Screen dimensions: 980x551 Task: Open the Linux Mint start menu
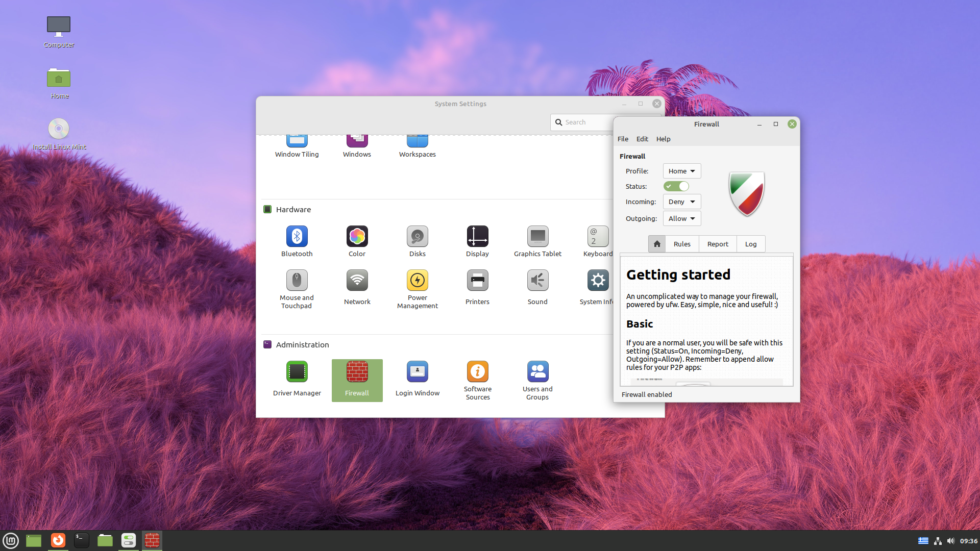pyautogui.click(x=11, y=540)
